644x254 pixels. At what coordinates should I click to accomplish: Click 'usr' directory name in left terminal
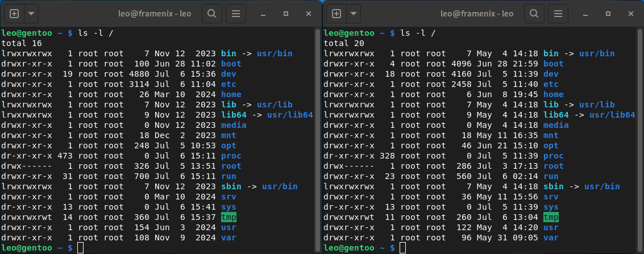coord(228,227)
